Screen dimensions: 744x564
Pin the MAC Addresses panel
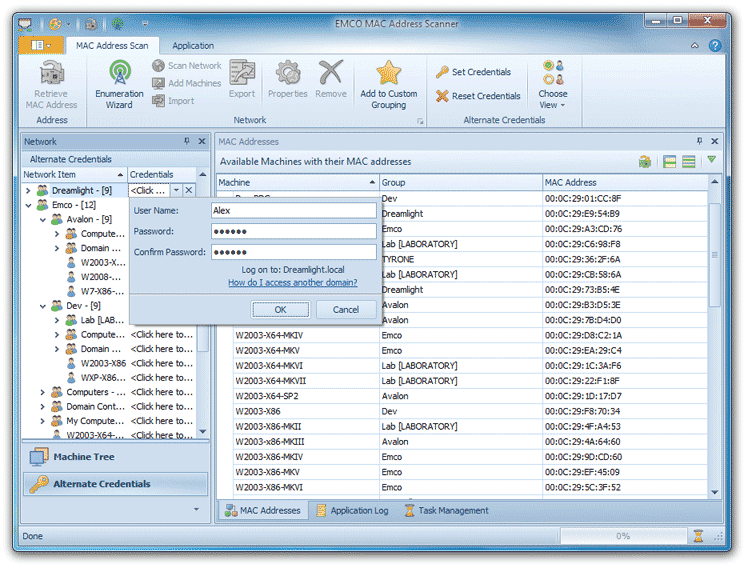click(x=699, y=141)
